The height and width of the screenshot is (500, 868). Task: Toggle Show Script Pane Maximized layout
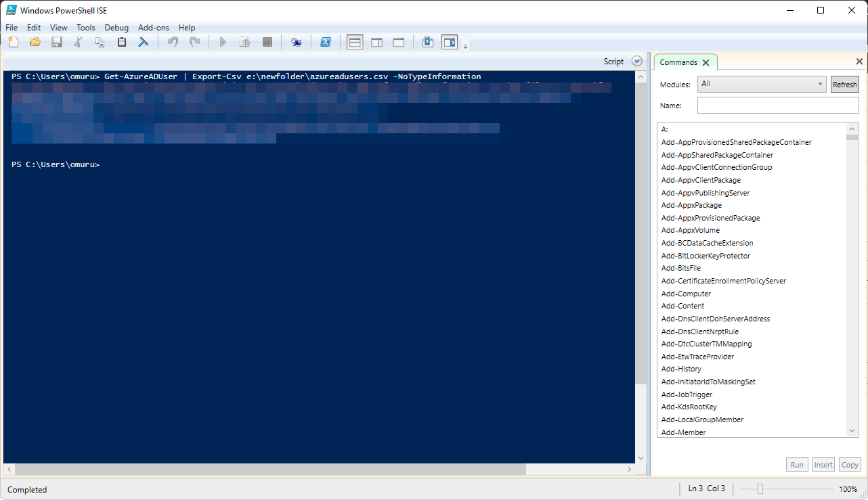click(x=398, y=41)
